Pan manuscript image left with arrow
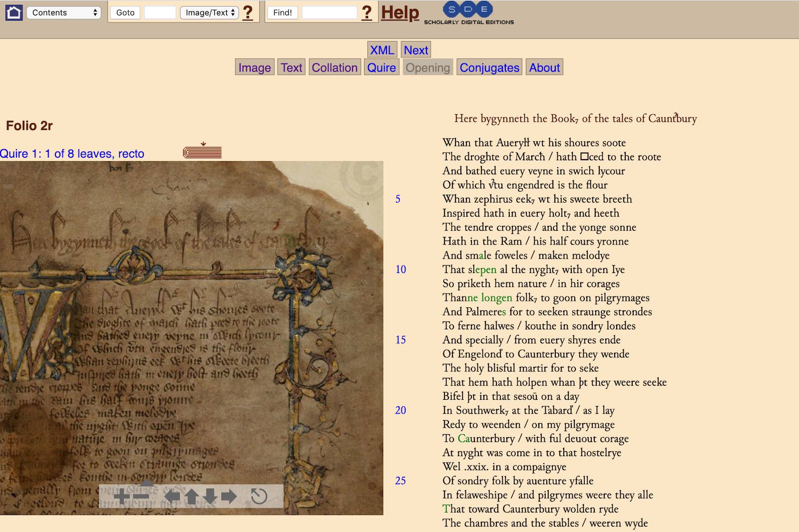The width and height of the screenshot is (799, 532). point(172,496)
